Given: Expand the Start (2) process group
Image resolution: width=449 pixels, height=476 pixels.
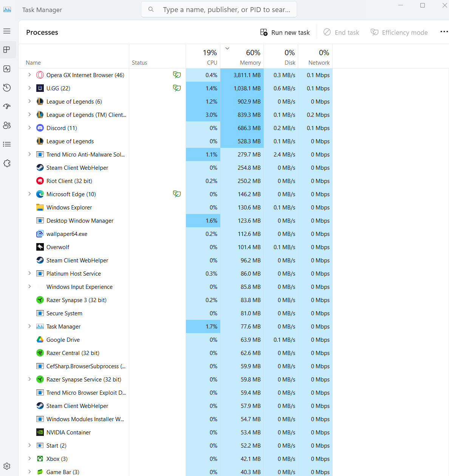Looking at the screenshot, I should [29, 445].
